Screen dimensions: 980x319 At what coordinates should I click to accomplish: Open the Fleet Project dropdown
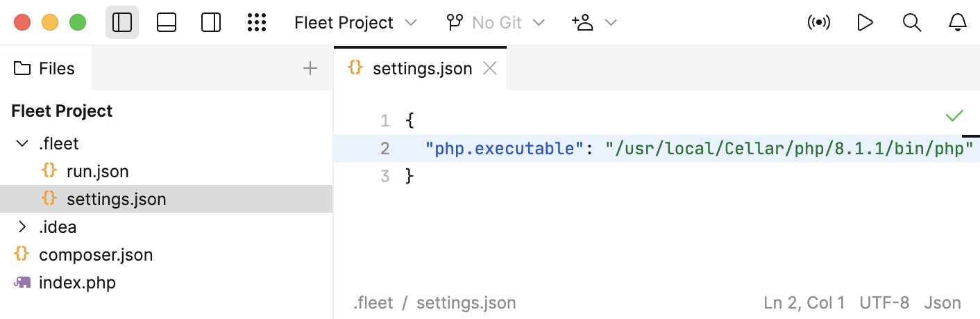[x=355, y=23]
